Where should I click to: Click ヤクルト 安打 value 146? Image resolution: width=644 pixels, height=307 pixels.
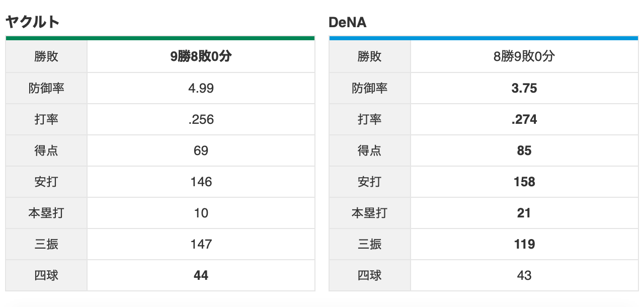(201, 182)
